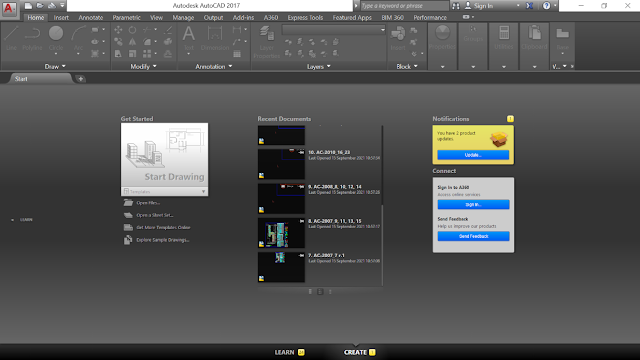This screenshot has height=360, width=640.
Task: Select the Dimension tool
Action: (215, 38)
